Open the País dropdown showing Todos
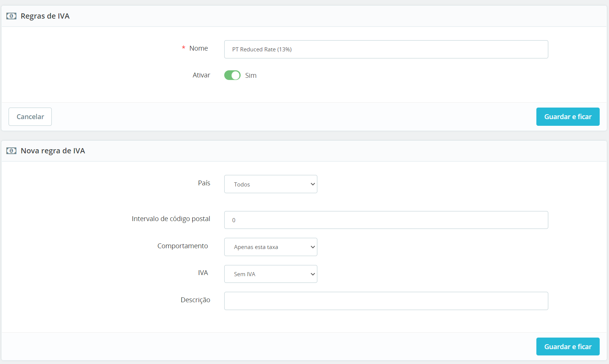Image resolution: width=609 pixels, height=364 pixels. [270, 184]
